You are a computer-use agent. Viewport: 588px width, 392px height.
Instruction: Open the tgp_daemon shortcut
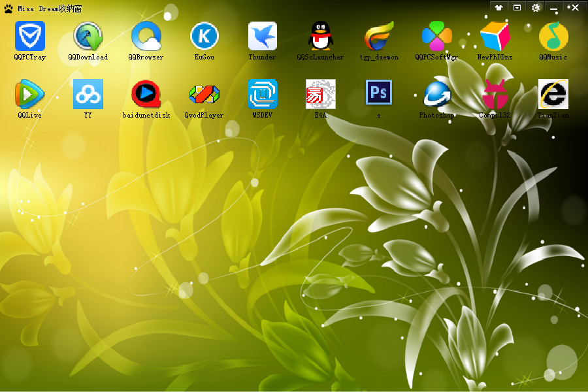(379, 36)
